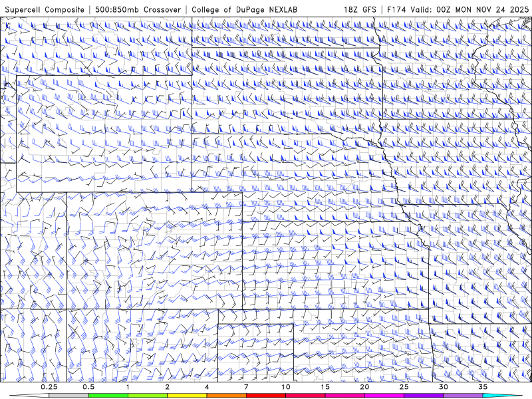Click the colorbar label 20
The height and width of the screenshot is (399, 532).
(364, 387)
